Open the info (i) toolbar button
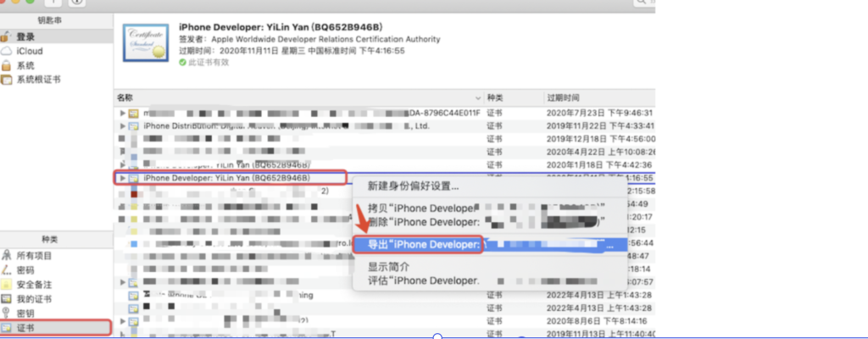Image resolution: width=868 pixels, height=339 pixels. (x=77, y=3)
